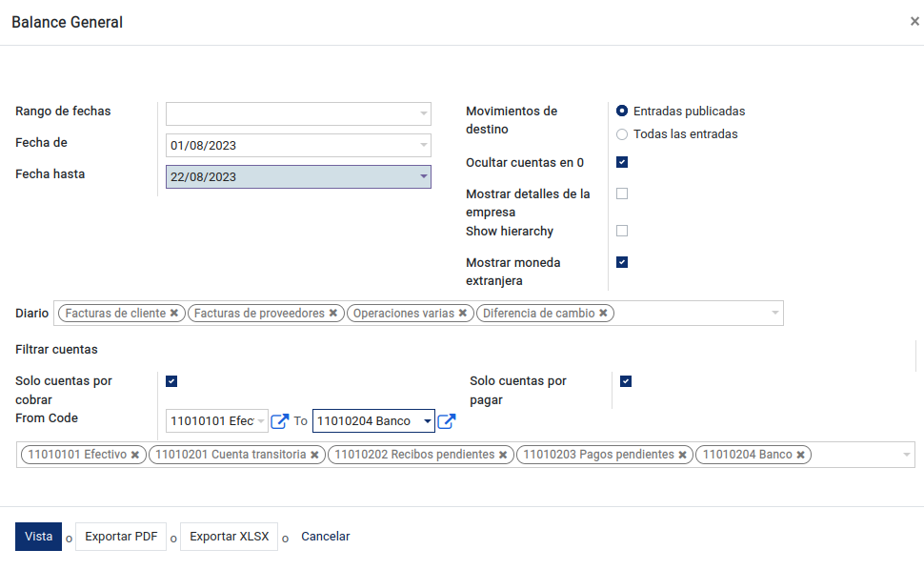Click the 11010201 Cuenta transitoria tag text
The height and width of the screenshot is (570, 924).
[231, 455]
